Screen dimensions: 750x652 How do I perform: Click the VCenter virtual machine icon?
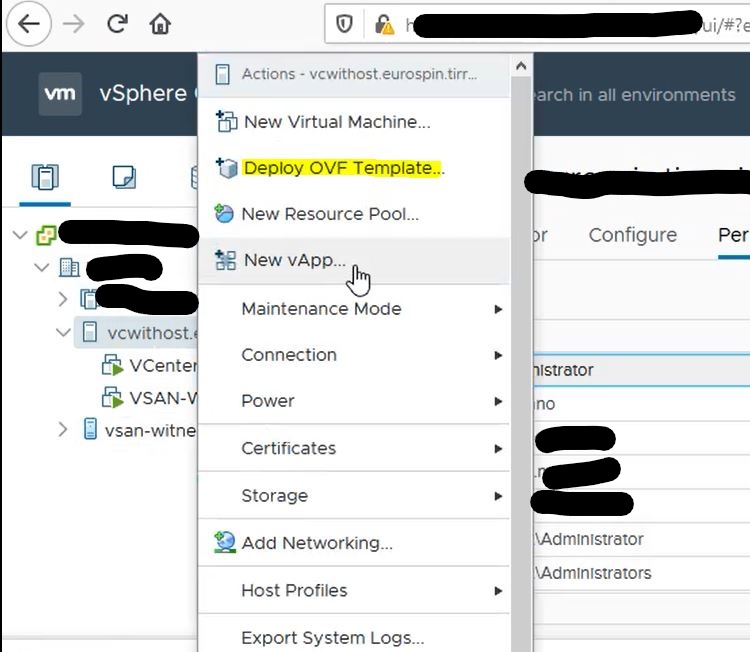(112, 365)
